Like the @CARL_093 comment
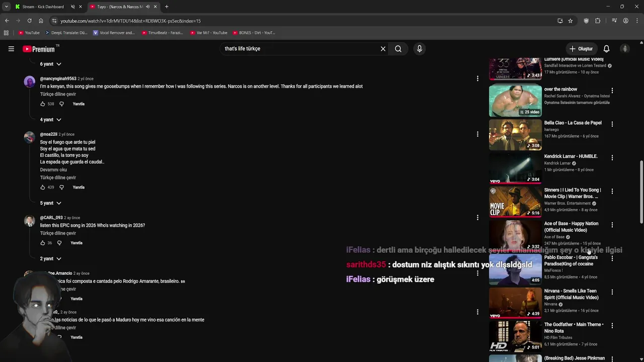 click(43, 243)
